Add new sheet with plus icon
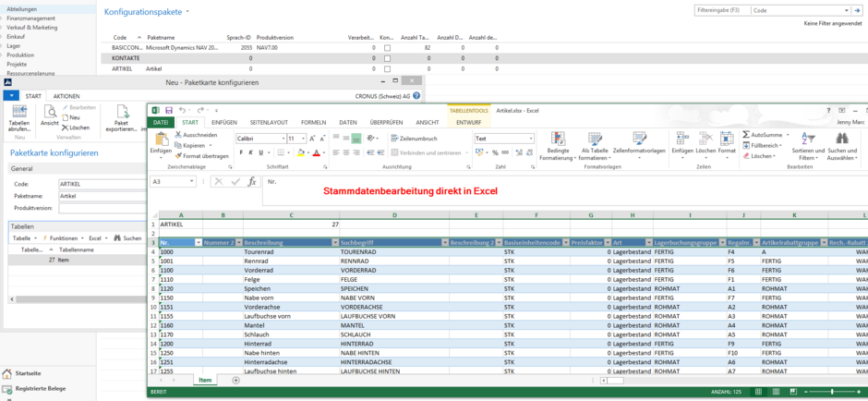The width and height of the screenshot is (868, 401). coord(235,380)
